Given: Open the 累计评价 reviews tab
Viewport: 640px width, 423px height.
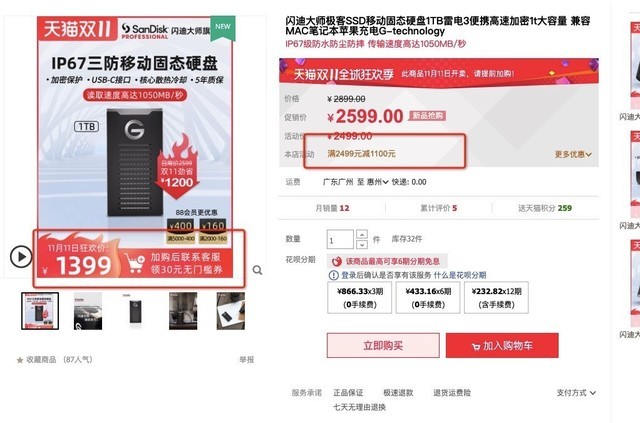Looking at the screenshot, I should point(439,208).
